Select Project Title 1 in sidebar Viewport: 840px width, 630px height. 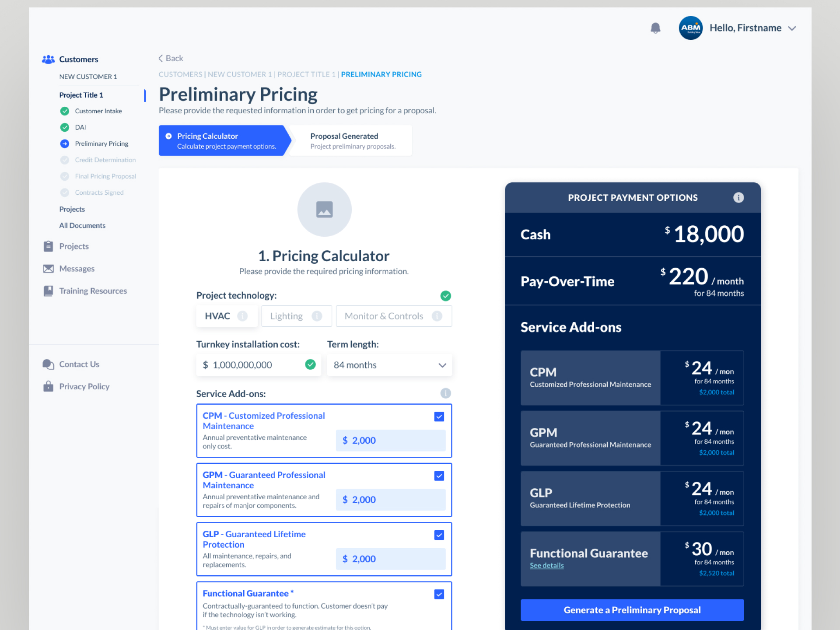(81, 95)
